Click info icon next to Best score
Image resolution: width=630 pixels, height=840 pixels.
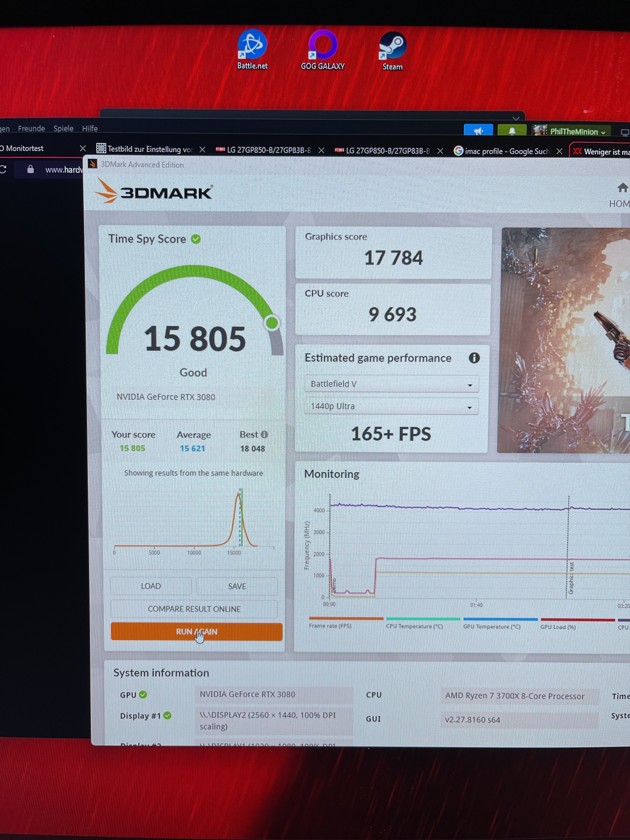(x=264, y=434)
